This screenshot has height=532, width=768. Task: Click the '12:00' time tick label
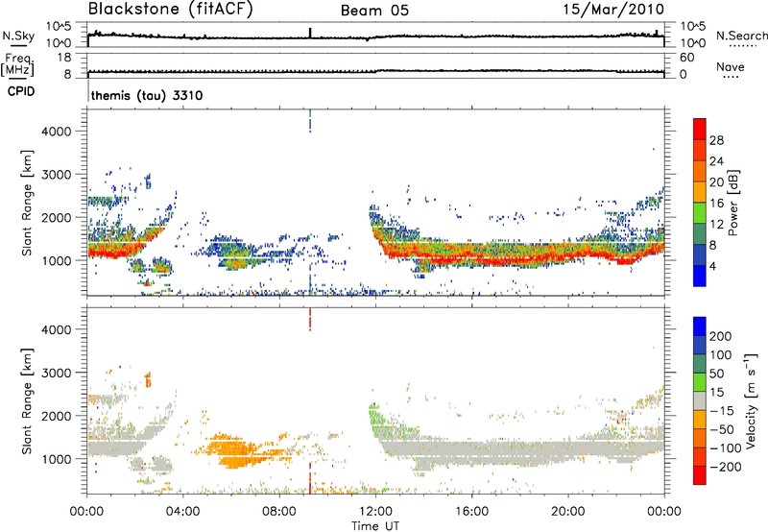(x=375, y=512)
